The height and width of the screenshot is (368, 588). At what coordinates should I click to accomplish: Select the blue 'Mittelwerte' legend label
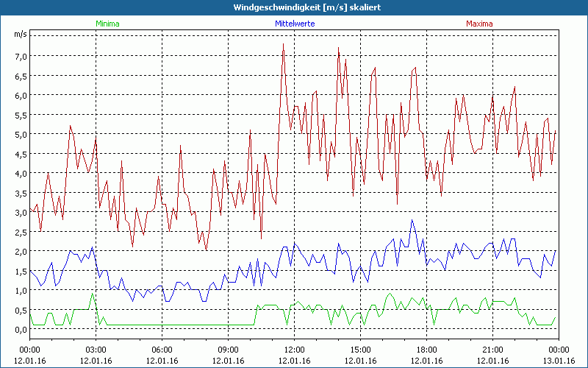pos(293,24)
